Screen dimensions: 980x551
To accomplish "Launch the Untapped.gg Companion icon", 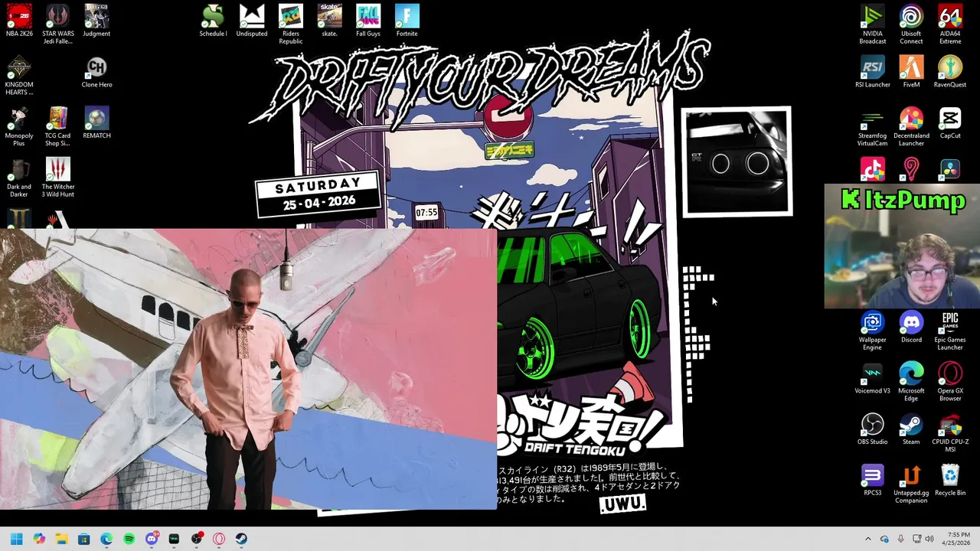I will [911, 483].
